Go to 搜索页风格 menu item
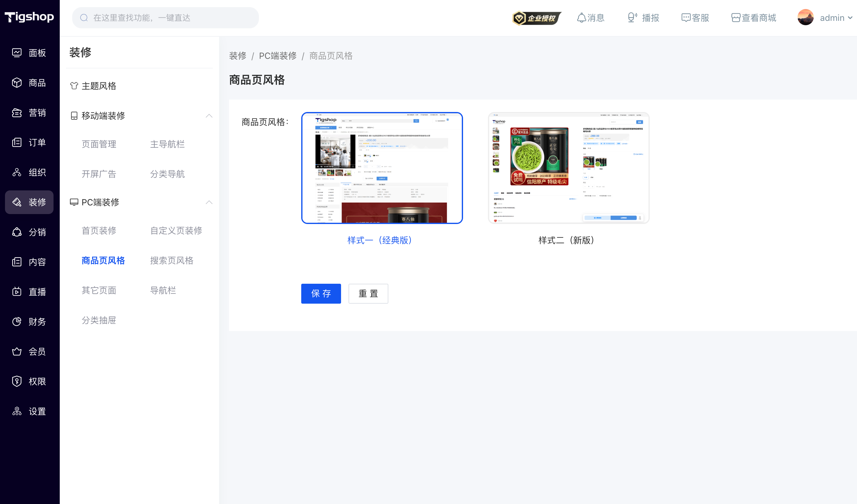Viewport: 857px width, 504px height. click(172, 260)
